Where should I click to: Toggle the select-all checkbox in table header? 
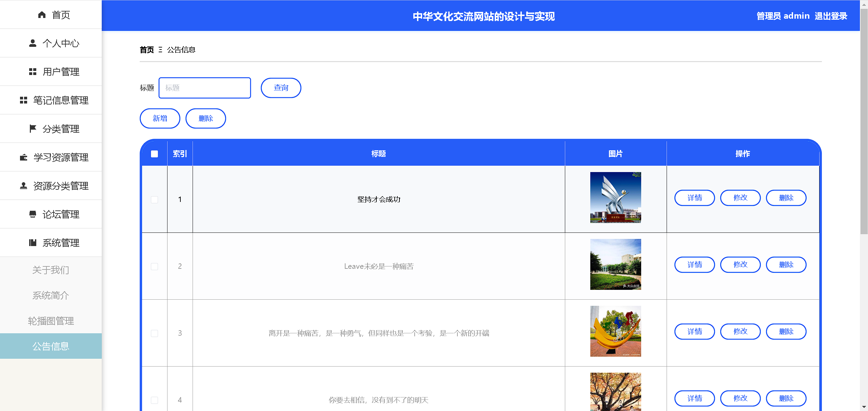pyautogui.click(x=154, y=154)
